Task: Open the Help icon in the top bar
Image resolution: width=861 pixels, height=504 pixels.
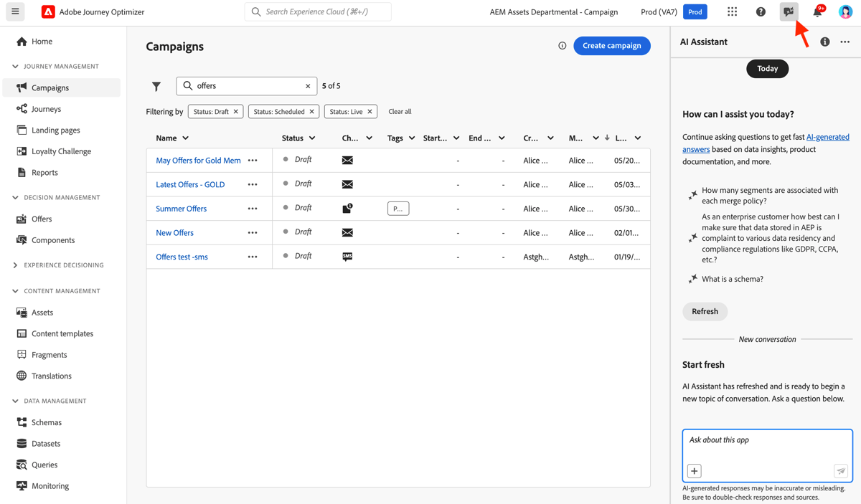Action: tap(761, 11)
